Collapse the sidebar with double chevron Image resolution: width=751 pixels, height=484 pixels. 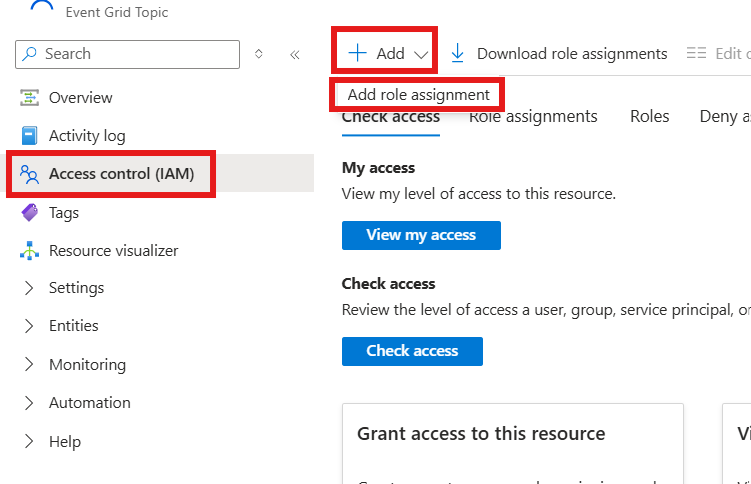(294, 54)
